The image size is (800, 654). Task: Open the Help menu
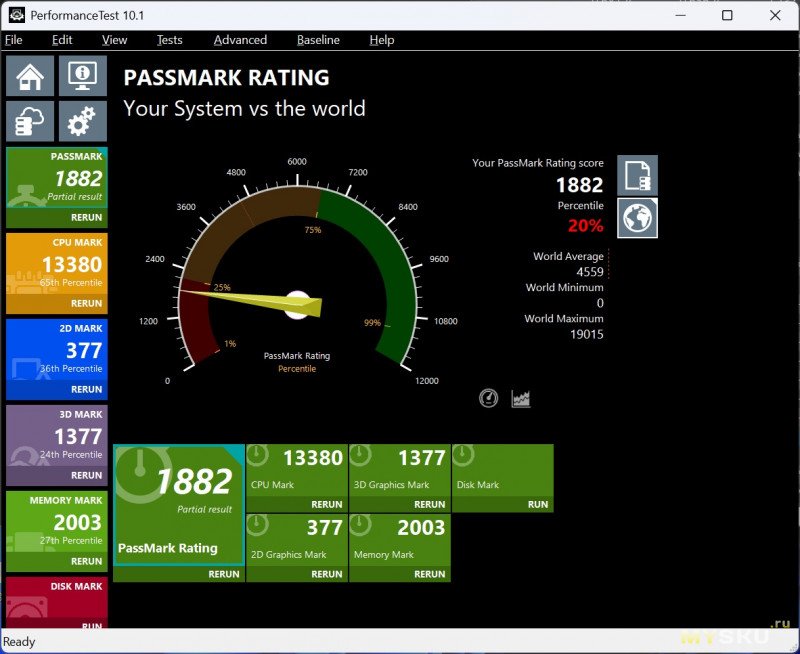[x=382, y=40]
